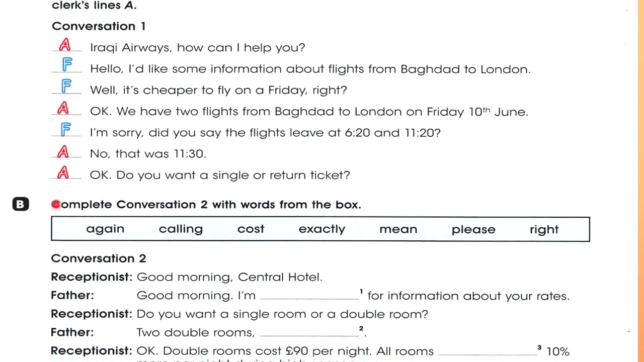Click handwritten F beside the I'm sorry line
The height and width of the screenshot is (362, 644).
click(x=65, y=130)
